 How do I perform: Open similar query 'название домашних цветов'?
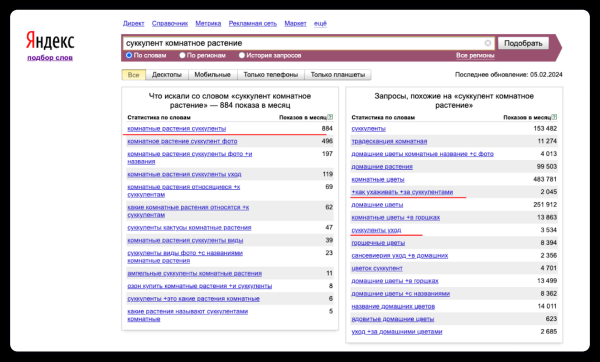pyautogui.click(x=393, y=306)
